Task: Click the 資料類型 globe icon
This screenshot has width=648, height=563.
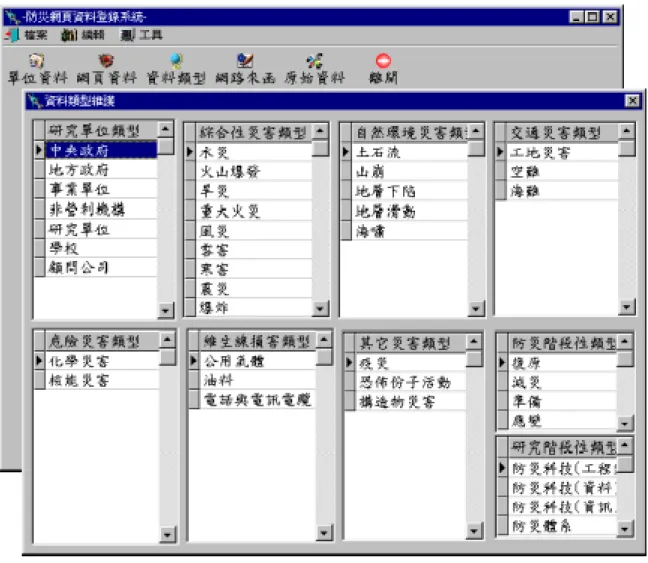Action: (x=176, y=61)
